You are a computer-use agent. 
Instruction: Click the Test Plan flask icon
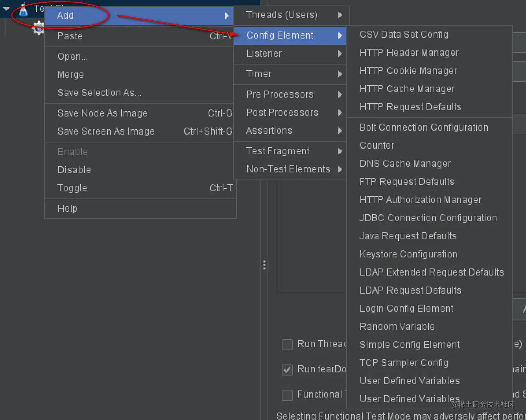pos(24,9)
